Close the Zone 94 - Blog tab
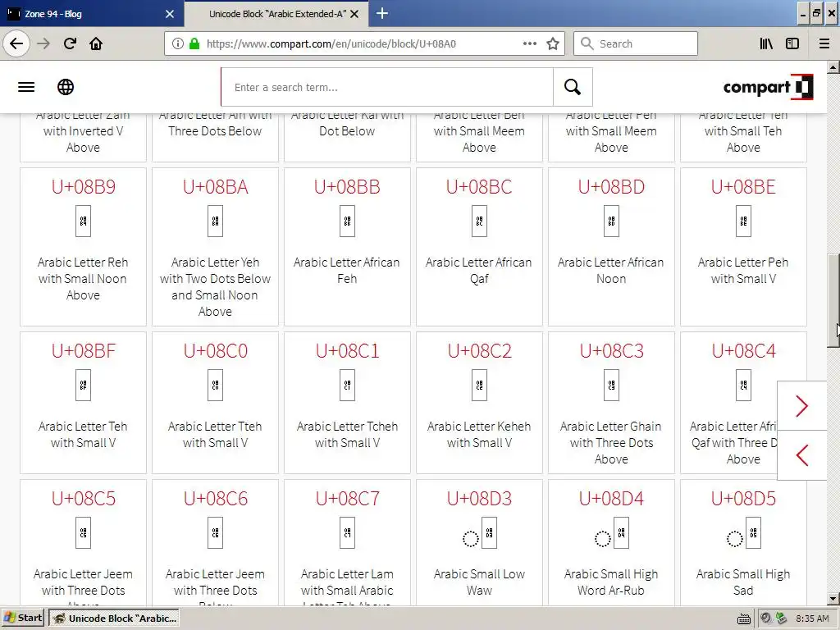 169,14
